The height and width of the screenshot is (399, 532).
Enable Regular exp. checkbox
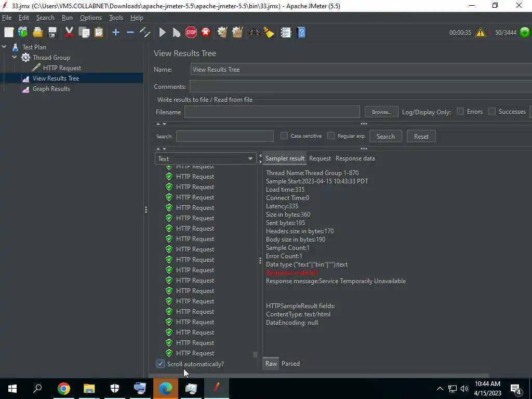tap(331, 136)
